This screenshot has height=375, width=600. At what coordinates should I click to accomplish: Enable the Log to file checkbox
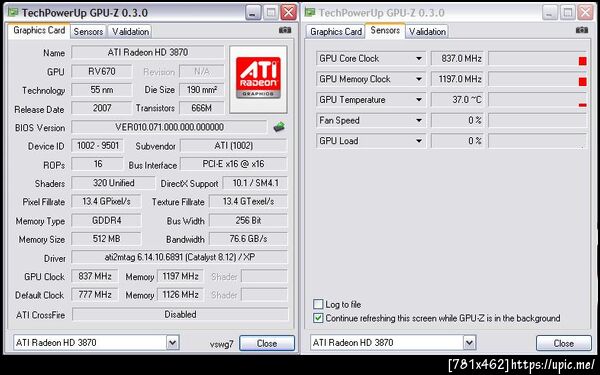(318, 304)
